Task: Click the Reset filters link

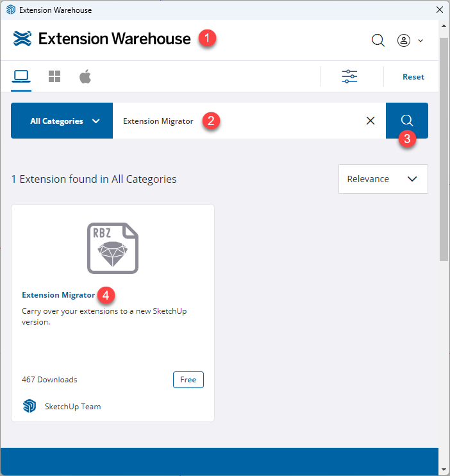Action: [413, 77]
